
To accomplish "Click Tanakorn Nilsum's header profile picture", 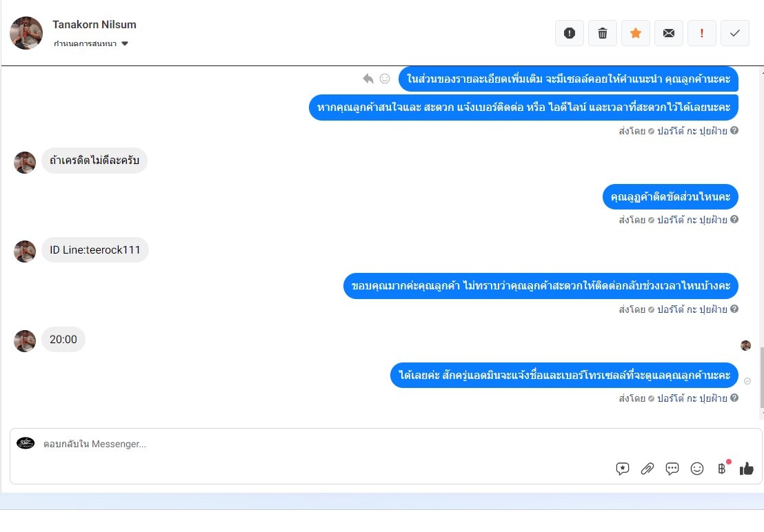I will [x=26, y=33].
